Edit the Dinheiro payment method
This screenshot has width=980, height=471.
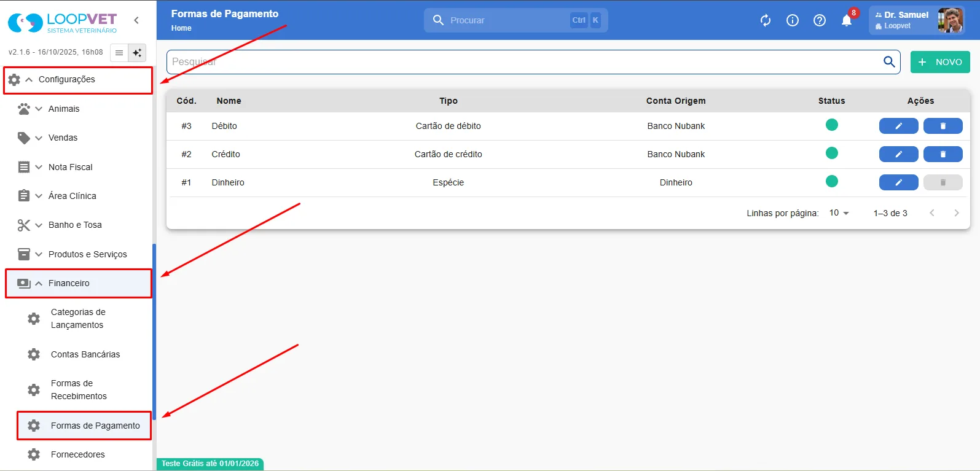[x=898, y=182]
